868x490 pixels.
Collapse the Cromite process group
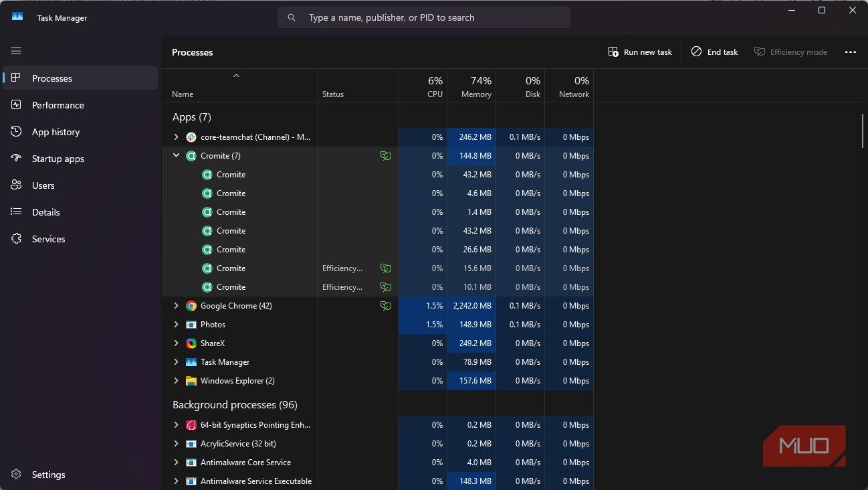tap(177, 156)
